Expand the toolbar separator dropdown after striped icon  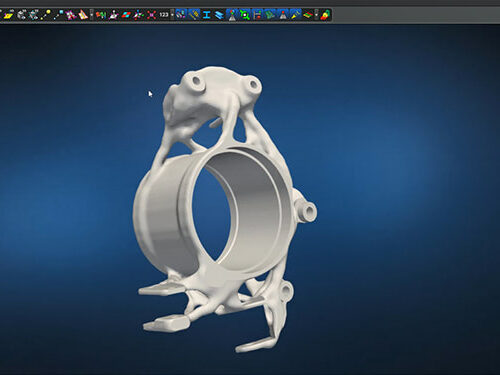click(x=92, y=15)
